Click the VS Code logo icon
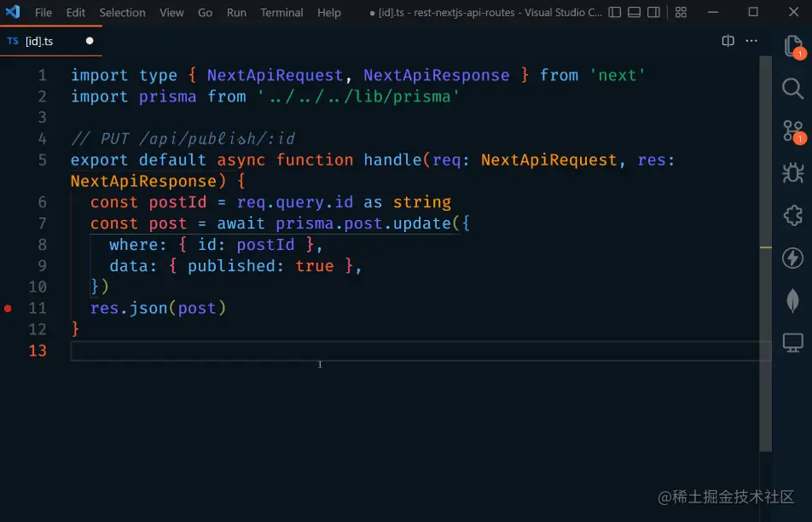This screenshot has width=812, height=522. point(13,12)
